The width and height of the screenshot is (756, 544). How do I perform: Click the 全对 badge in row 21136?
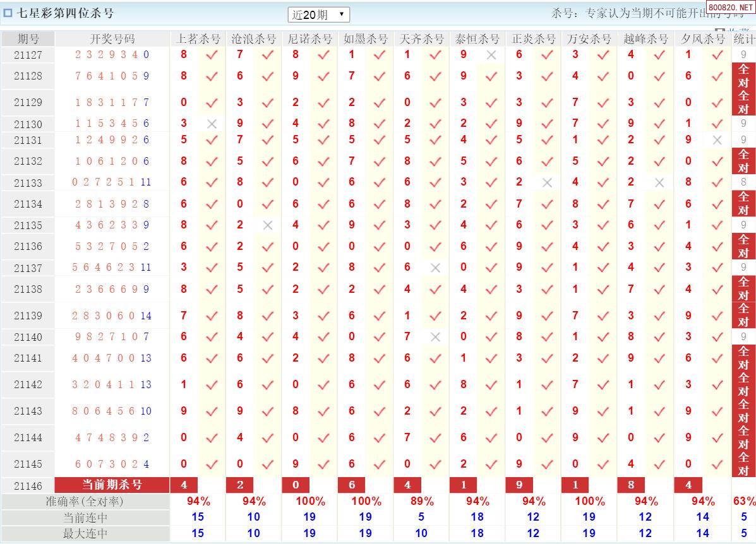click(x=743, y=246)
